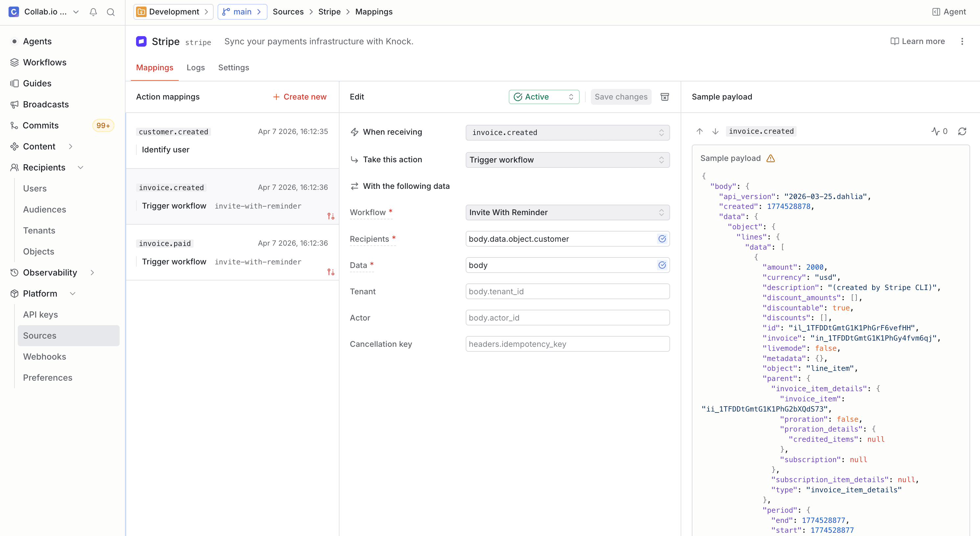Toggle the validation check on Recipients field
The image size is (980, 536).
[662, 239]
